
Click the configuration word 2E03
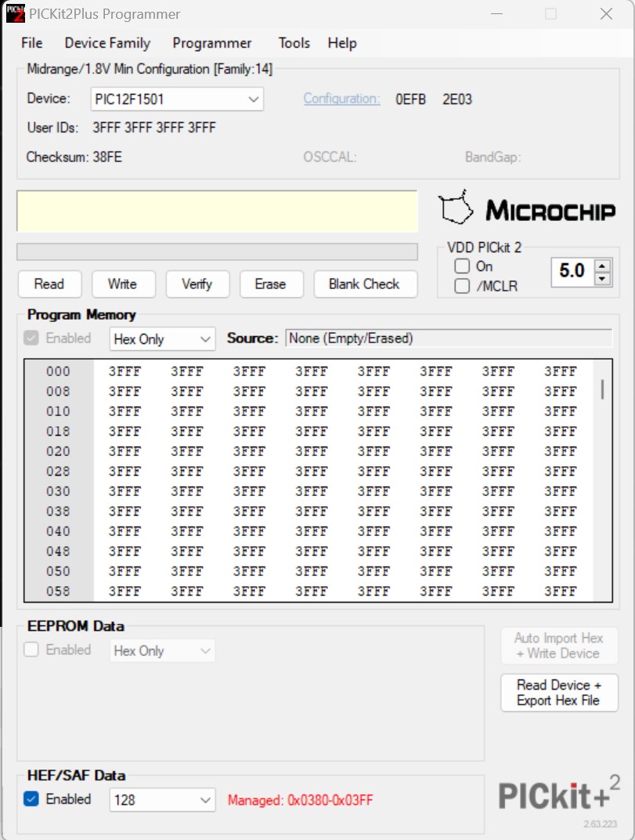coord(457,100)
